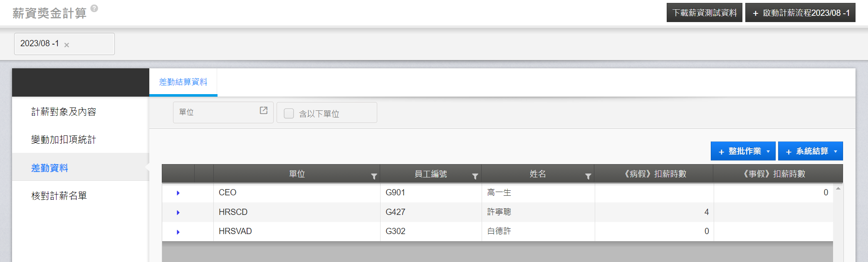
Task: Click 啟動計薪流程2023/08 -1 button
Action: [x=800, y=13]
